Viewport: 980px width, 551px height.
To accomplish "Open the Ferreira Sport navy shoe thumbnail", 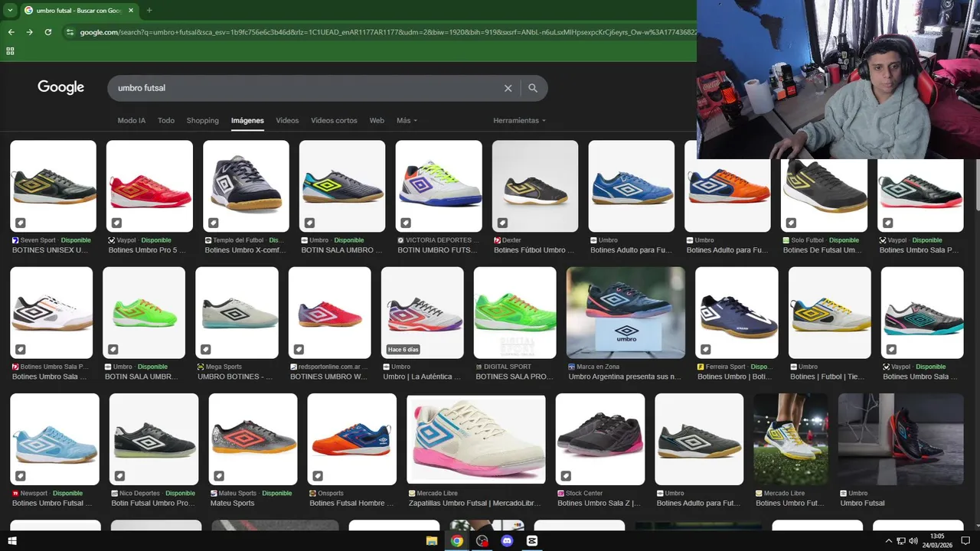I will (x=737, y=313).
